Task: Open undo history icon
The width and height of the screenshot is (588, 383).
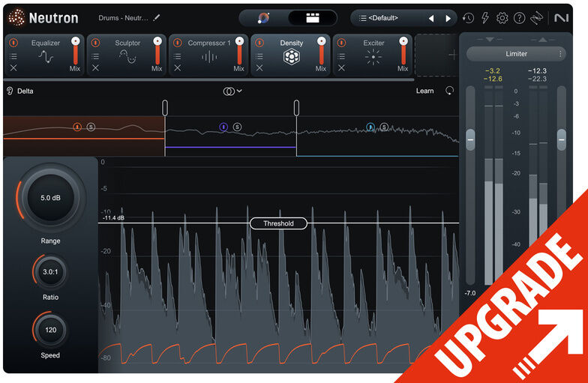Action: pyautogui.click(x=468, y=18)
